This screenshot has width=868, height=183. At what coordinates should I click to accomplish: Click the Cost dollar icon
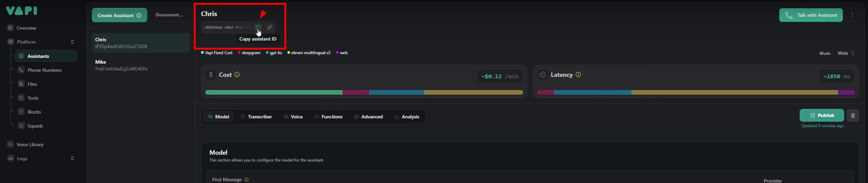point(211,75)
